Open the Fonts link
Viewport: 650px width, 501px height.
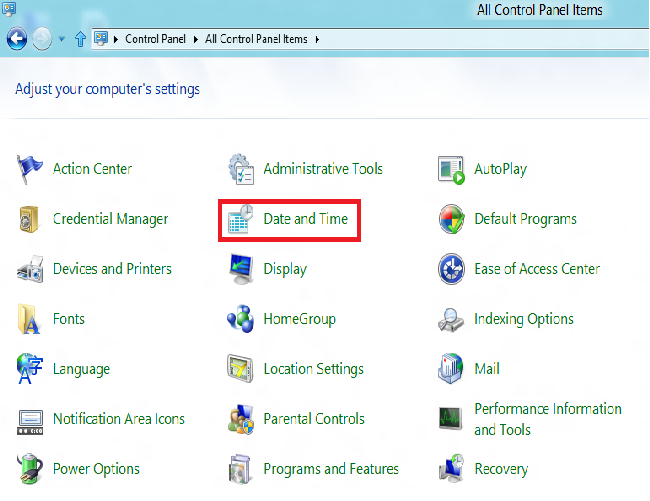point(69,319)
